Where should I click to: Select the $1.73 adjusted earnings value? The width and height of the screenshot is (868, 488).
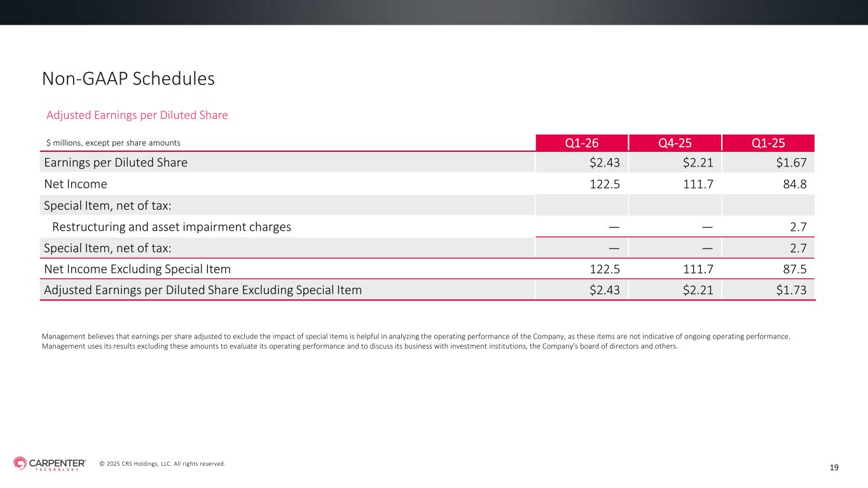click(791, 290)
